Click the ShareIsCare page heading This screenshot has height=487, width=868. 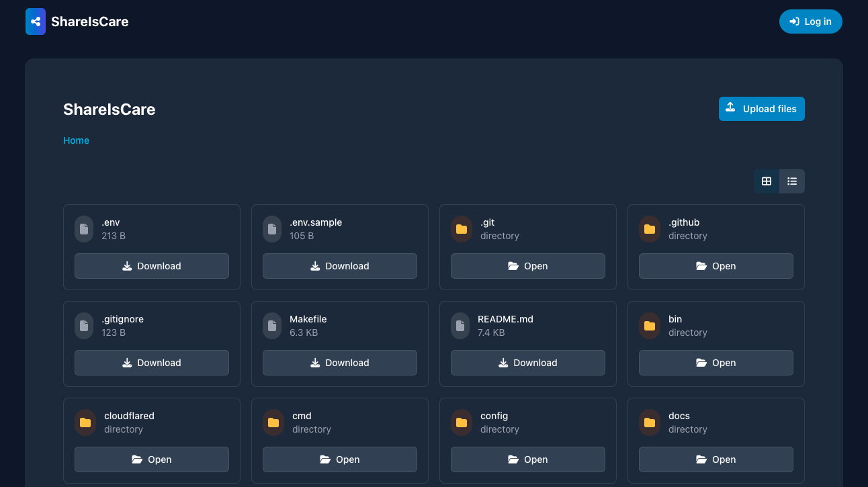tap(109, 109)
